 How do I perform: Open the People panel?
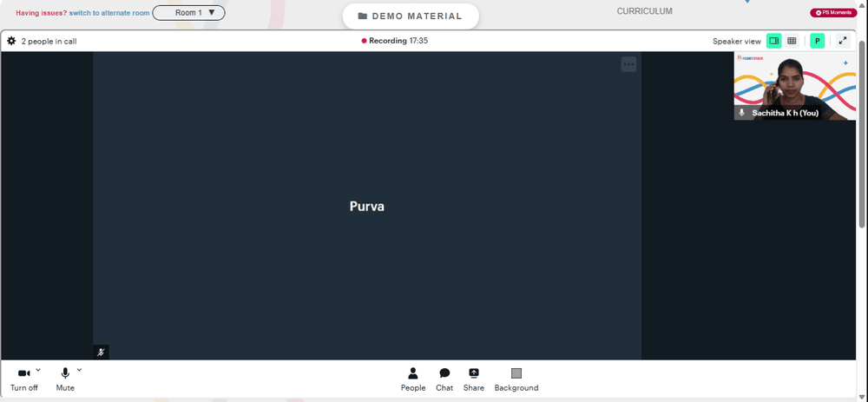click(x=413, y=379)
